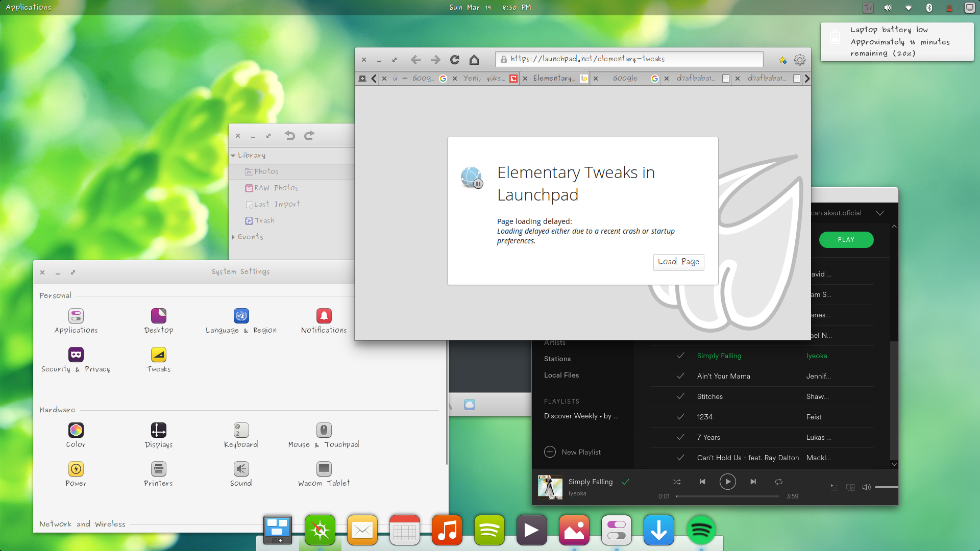Toggle shuffle in Spotify player
Viewport: 980px width, 551px height.
(677, 482)
